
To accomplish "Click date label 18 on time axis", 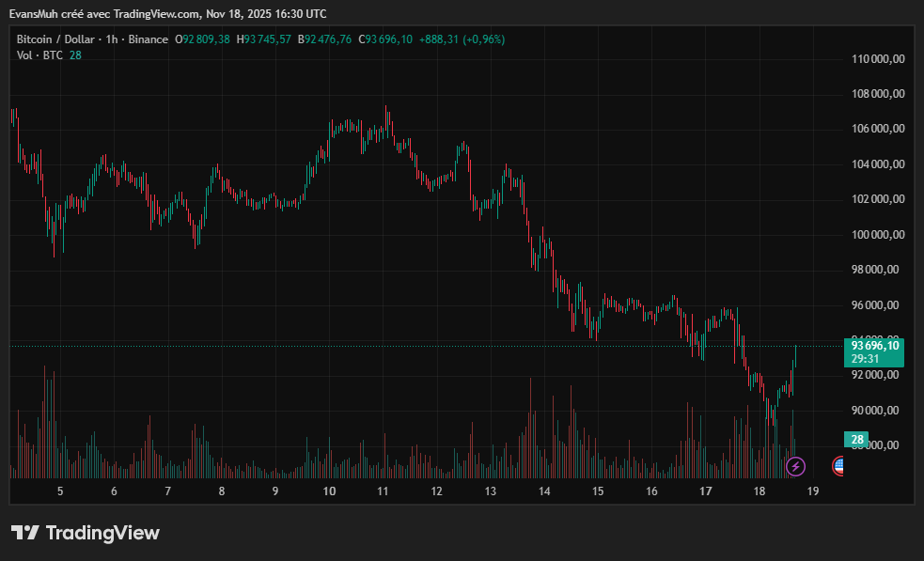I will click(x=759, y=491).
